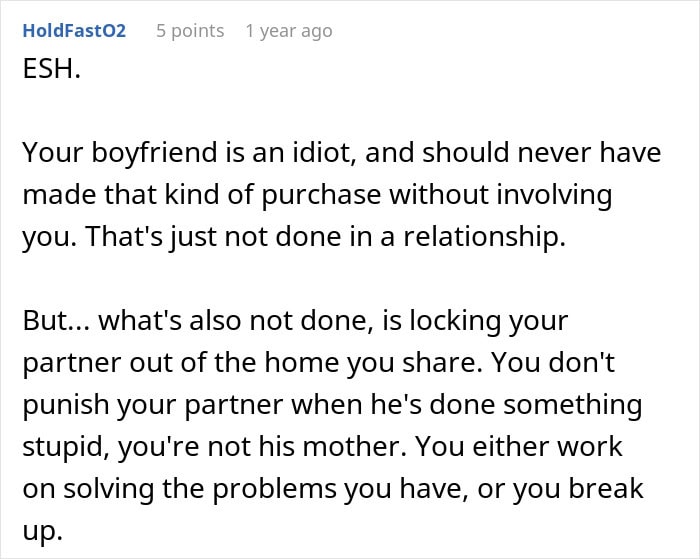Open the 1 year ago timestamp permalink
The height and width of the screenshot is (559, 700).
tap(289, 31)
